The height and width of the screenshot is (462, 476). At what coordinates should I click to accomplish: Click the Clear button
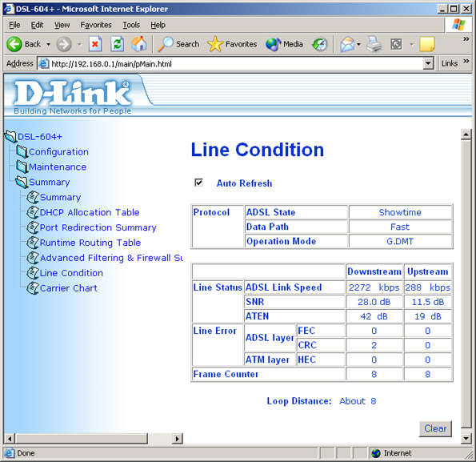pyautogui.click(x=435, y=428)
